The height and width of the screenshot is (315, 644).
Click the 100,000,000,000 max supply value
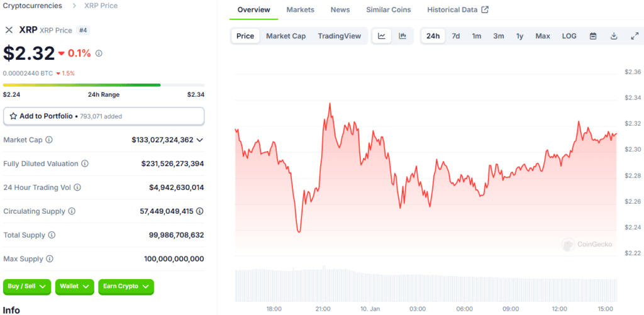(174, 259)
